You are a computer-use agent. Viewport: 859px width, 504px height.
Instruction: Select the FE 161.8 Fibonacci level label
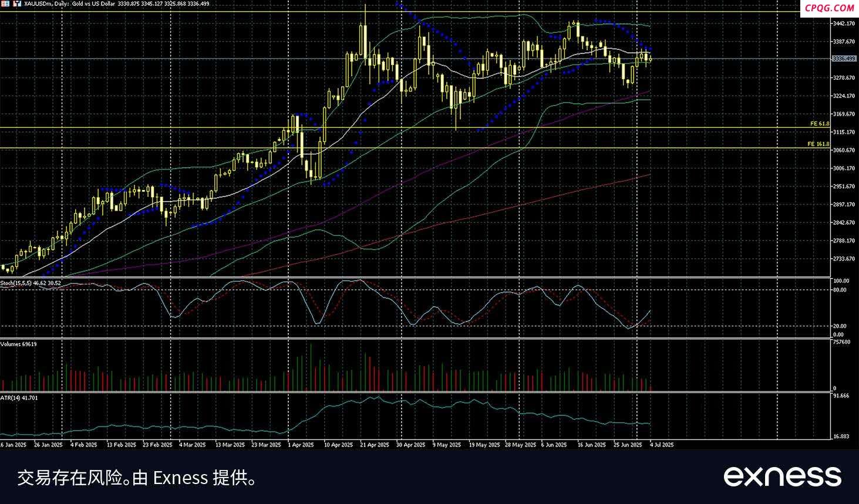point(818,144)
